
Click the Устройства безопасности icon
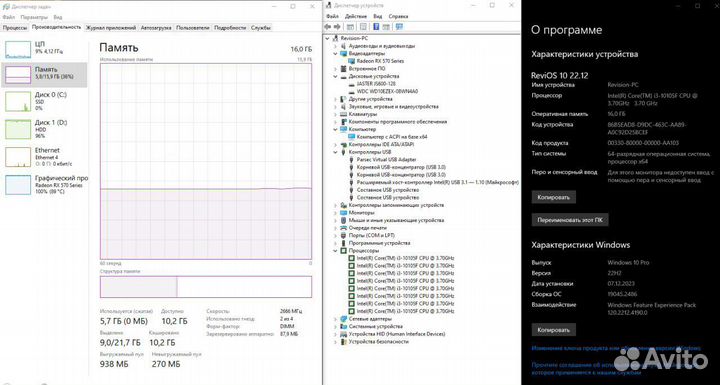coord(343,341)
